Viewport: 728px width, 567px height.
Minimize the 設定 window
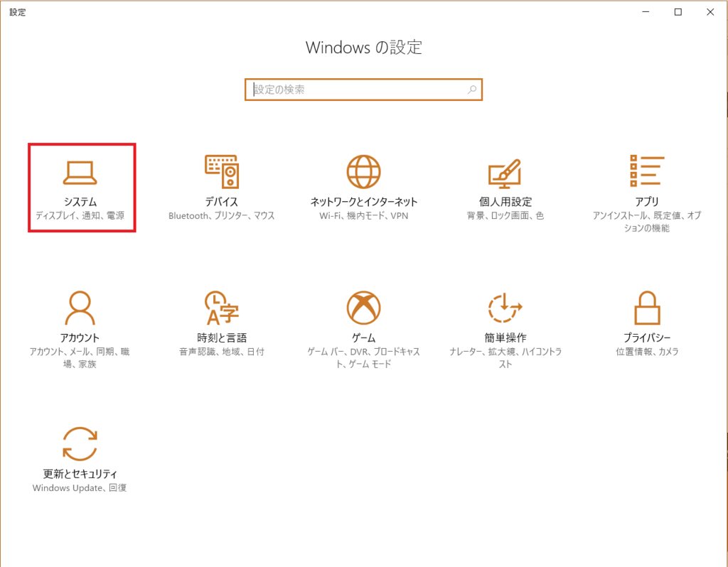646,12
